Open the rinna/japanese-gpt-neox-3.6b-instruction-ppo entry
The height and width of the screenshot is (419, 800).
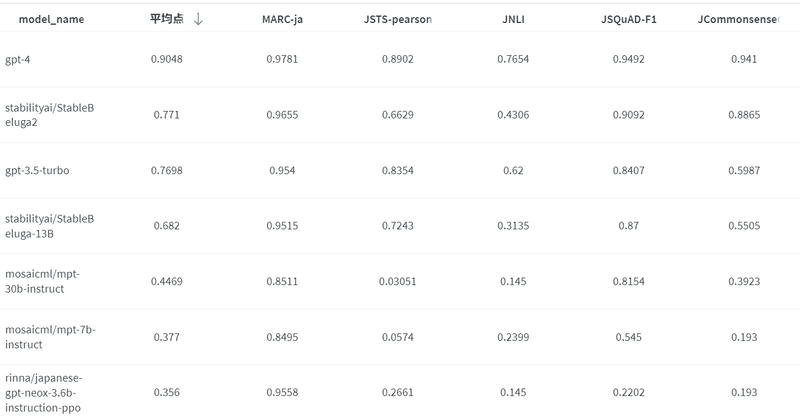[x=49, y=392]
